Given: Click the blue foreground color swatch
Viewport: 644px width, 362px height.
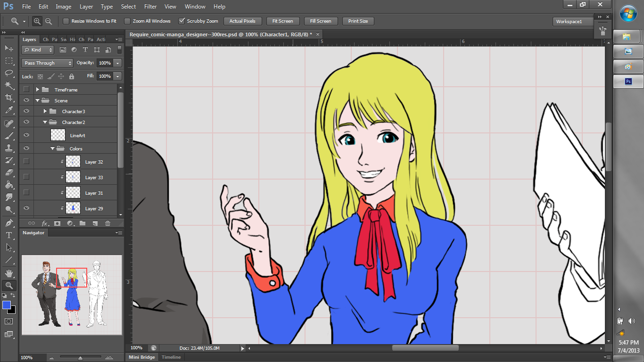Looking at the screenshot, I should click(x=7, y=306).
